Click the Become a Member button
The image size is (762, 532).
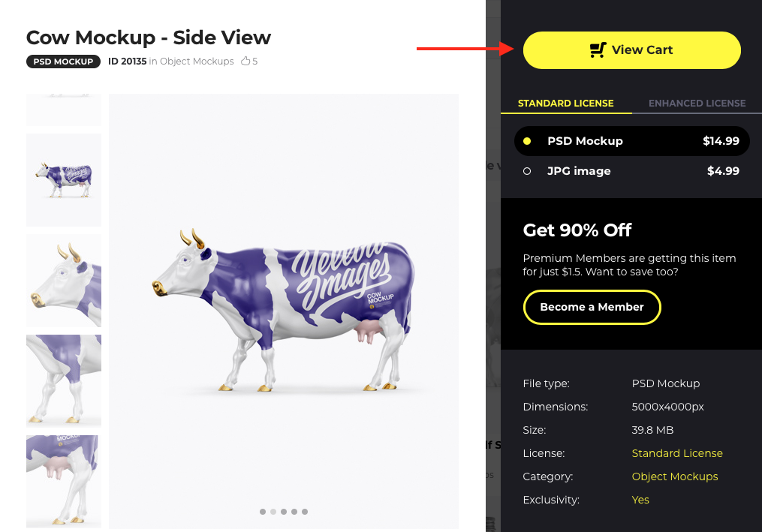pyautogui.click(x=592, y=307)
